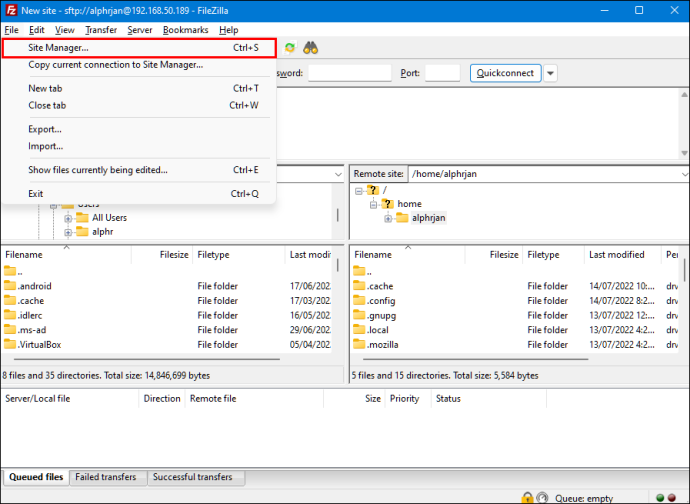
Task: Click the Priority column header in queue
Action: [x=408, y=398]
